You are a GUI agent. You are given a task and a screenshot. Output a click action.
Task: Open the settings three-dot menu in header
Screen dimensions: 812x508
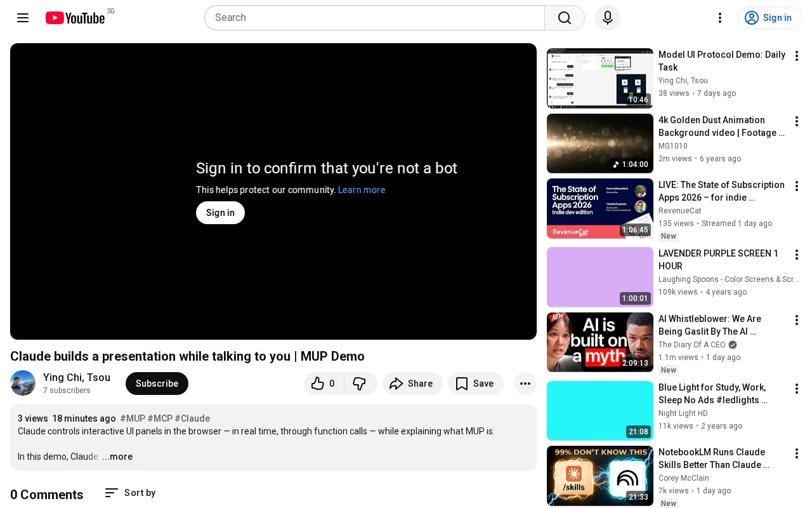(x=720, y=18)
